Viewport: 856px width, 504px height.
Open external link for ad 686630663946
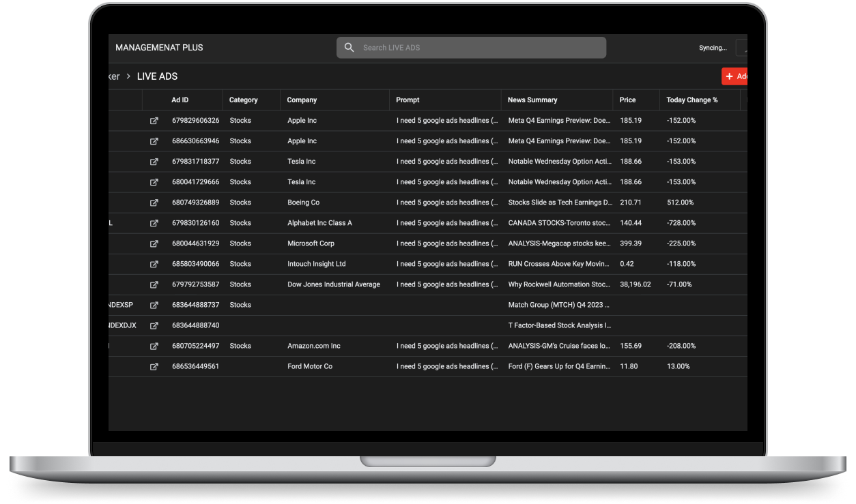154,141
